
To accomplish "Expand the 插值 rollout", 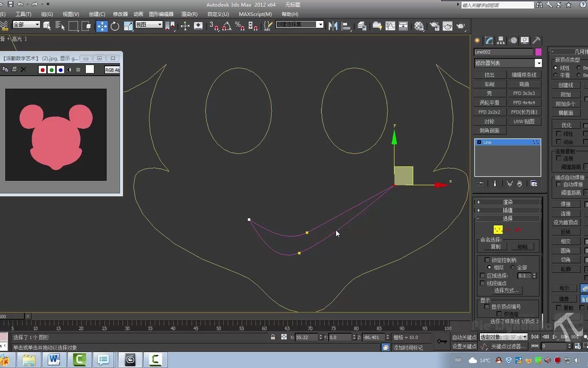I will 508,210.
